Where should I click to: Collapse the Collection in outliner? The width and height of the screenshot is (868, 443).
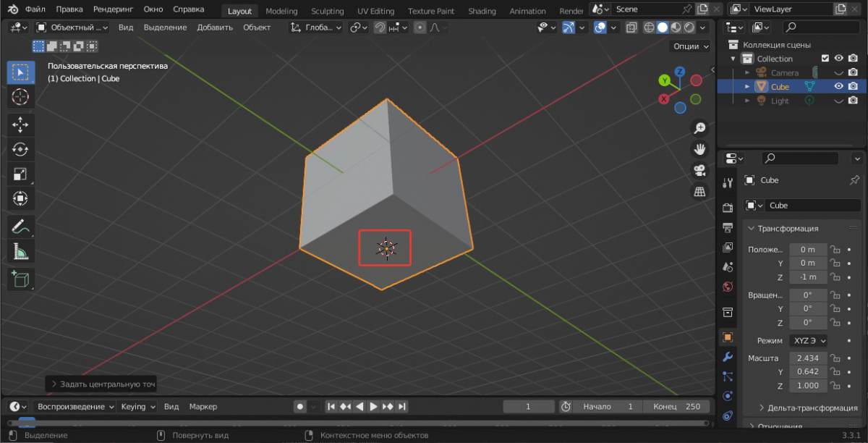[733, 59]
